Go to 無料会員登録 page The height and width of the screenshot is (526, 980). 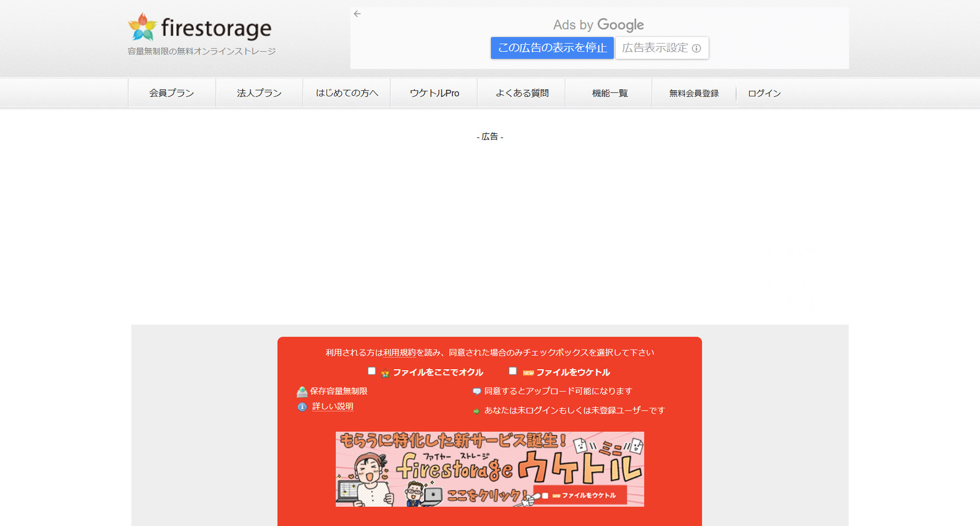coord(694,93)
